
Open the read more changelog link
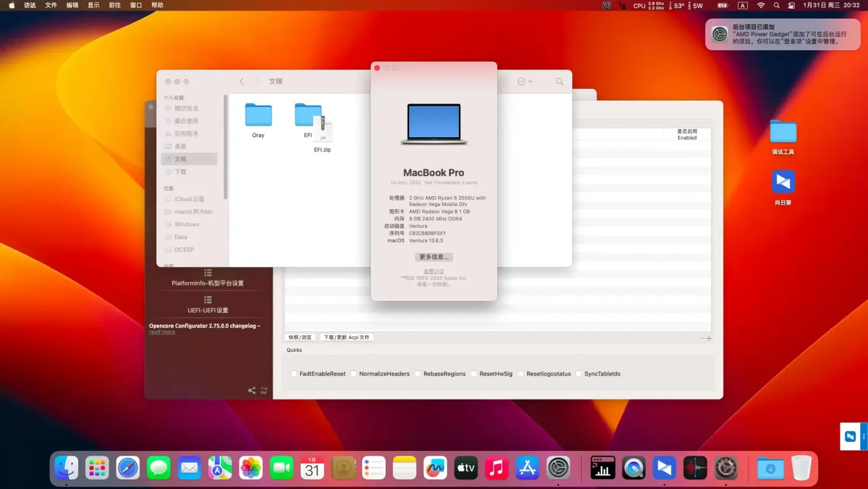coord(161,331)
